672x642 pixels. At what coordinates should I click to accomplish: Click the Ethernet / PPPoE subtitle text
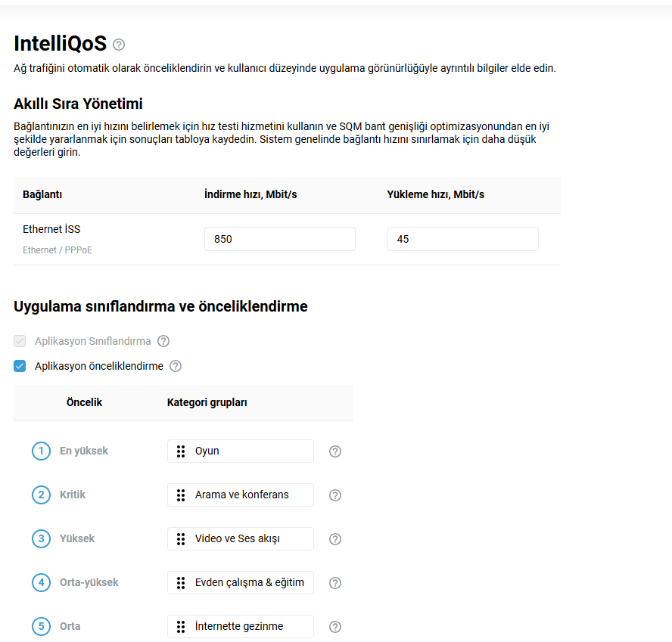point(58,250)
